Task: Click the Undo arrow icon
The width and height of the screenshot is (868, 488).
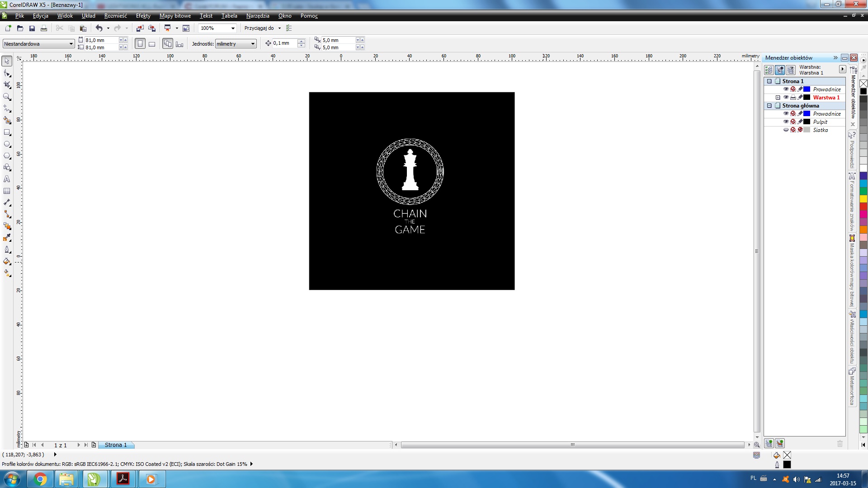Action: click(99, 28)
